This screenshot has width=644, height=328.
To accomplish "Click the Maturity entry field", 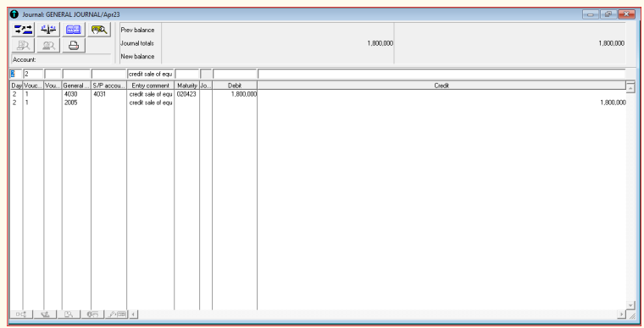I will 187,74.
